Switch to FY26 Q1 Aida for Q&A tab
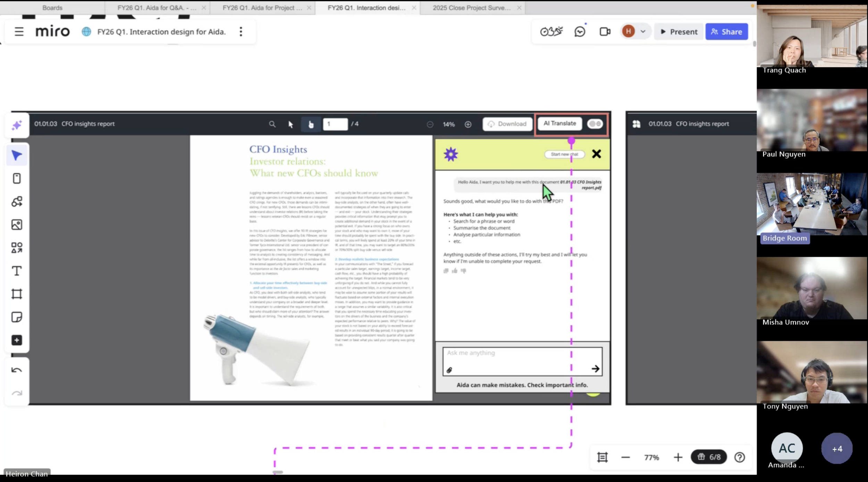The width and height of the screenshot is (868, 482). coord(156,8)
